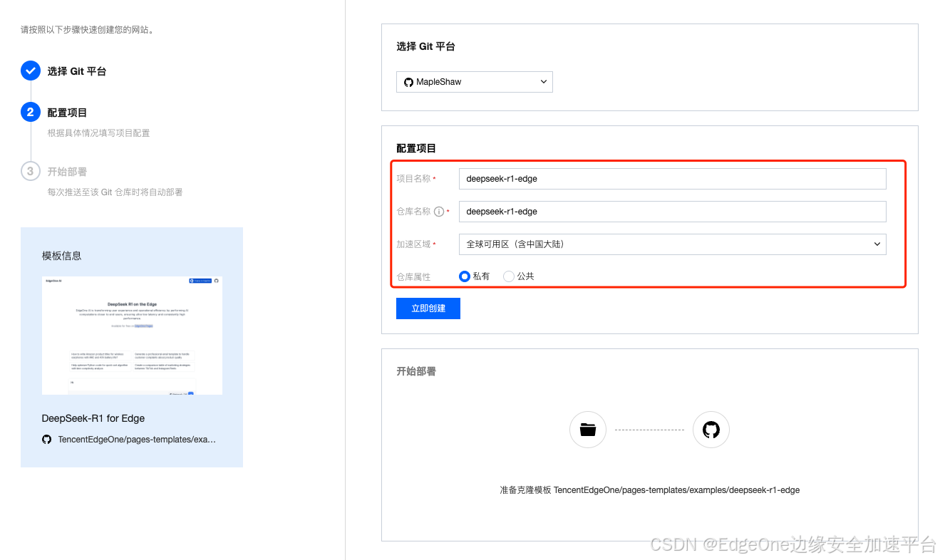This screenshot has height=560, width=940.
Task: Click the 每次推送至该 Git 仓库时将自动部署 description
Action: point(115,192)
